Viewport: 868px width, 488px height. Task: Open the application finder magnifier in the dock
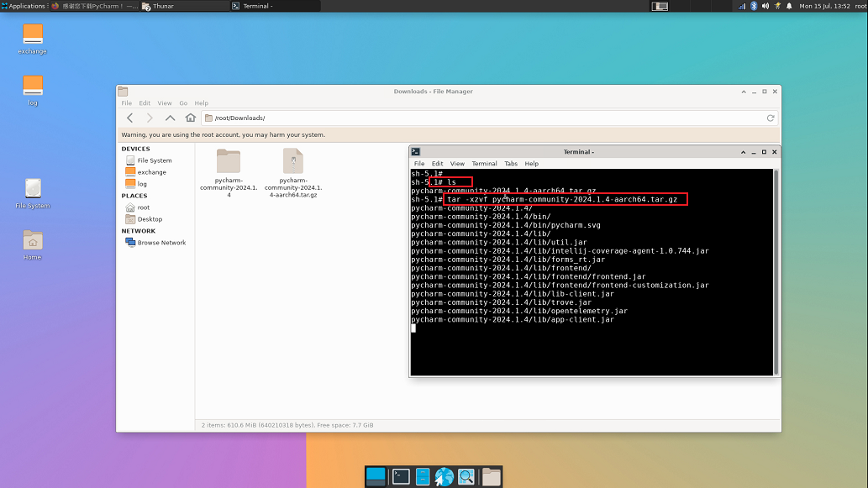point(466,477)
